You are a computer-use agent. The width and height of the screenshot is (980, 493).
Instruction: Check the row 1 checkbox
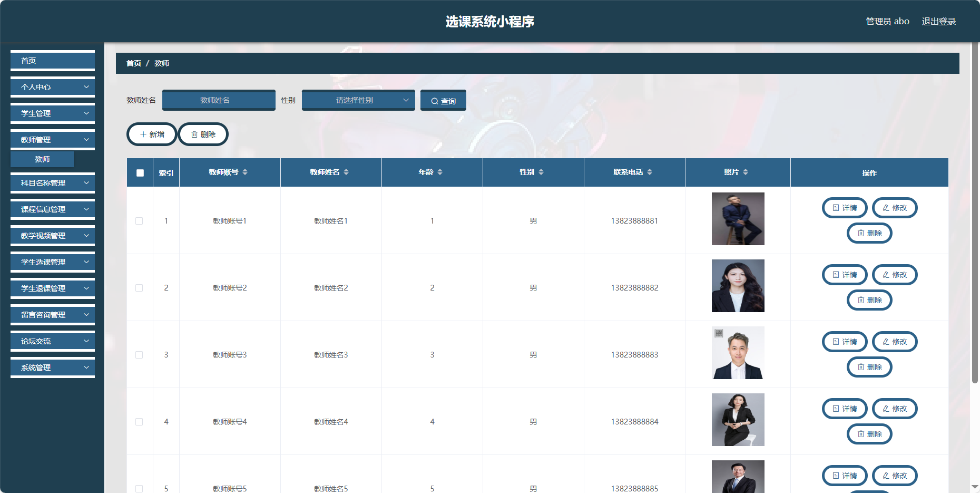pos(139,221)
